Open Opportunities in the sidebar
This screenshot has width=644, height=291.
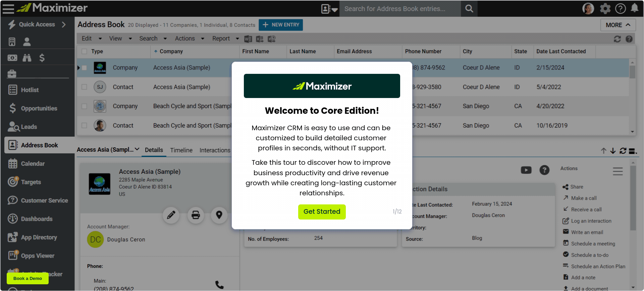click(39, 108)
